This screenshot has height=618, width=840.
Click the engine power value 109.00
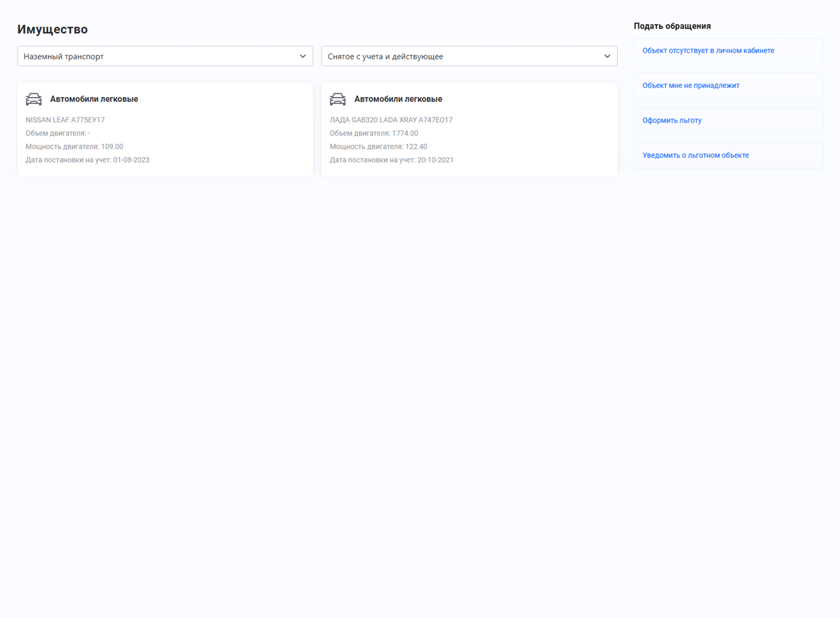pyautogui.click(x=112, y=147)
